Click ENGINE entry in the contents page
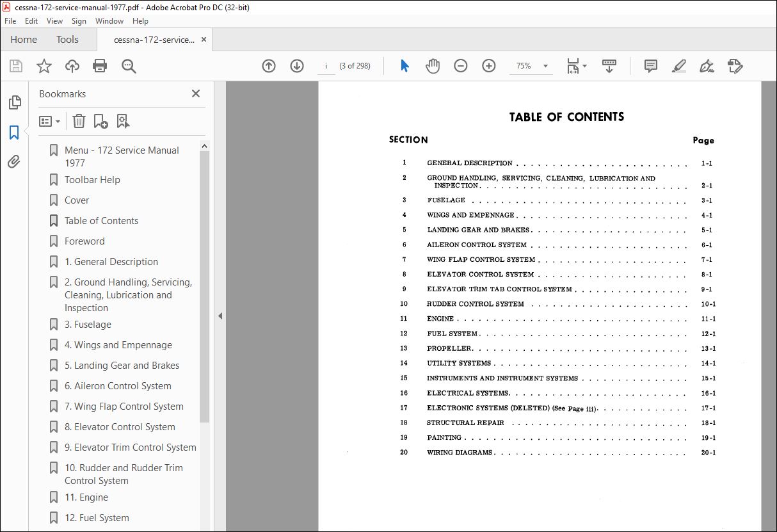The image size is (777, 532). coord(440,319)
